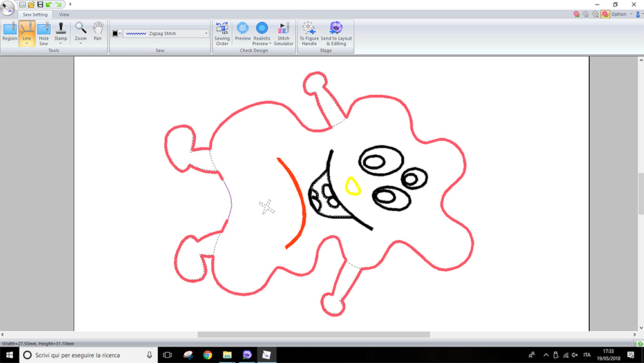Switch to View ribbon tab

coord(64,14)
